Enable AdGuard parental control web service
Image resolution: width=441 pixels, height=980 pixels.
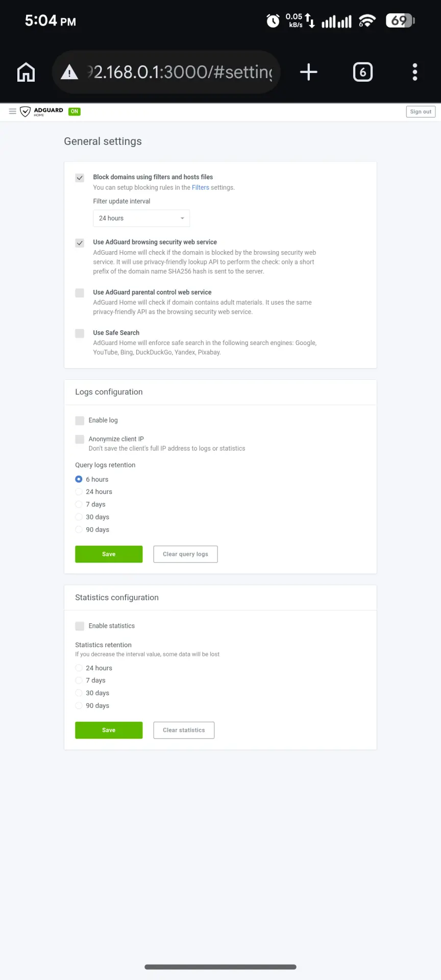80,293
